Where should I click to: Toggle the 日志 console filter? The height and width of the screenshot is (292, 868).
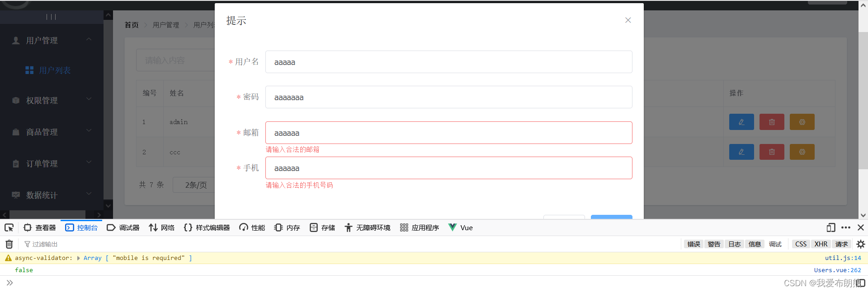pyautogui.click(x=734, y=244)
